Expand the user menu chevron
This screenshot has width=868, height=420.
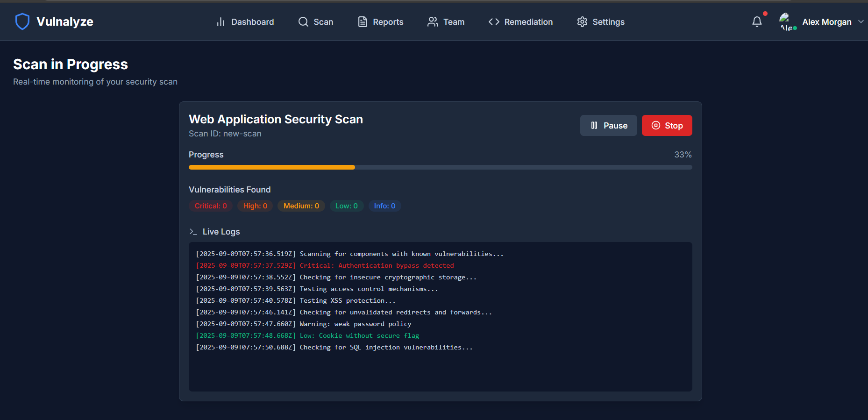[861, 21]
